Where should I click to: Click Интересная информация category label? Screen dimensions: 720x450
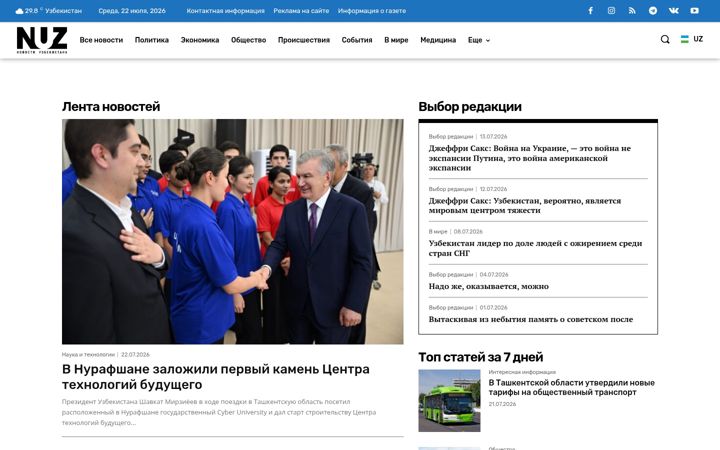point(522,372)
